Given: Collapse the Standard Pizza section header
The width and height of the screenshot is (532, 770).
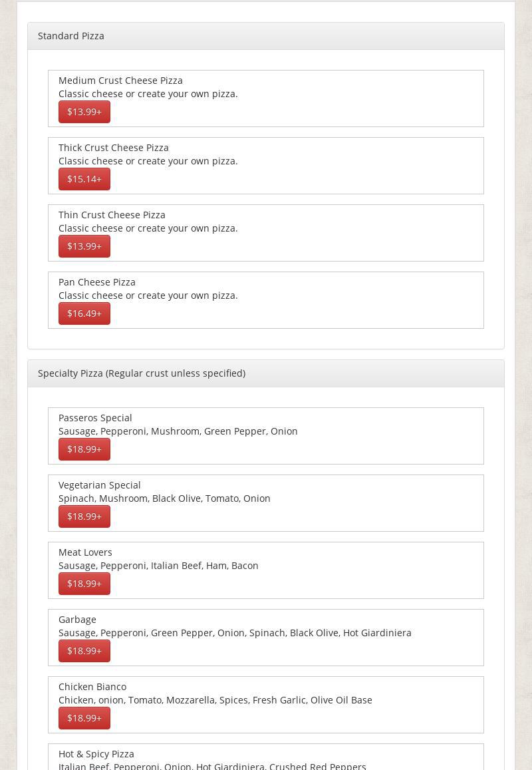Looking at the screenshot, I should coord(71,36).
